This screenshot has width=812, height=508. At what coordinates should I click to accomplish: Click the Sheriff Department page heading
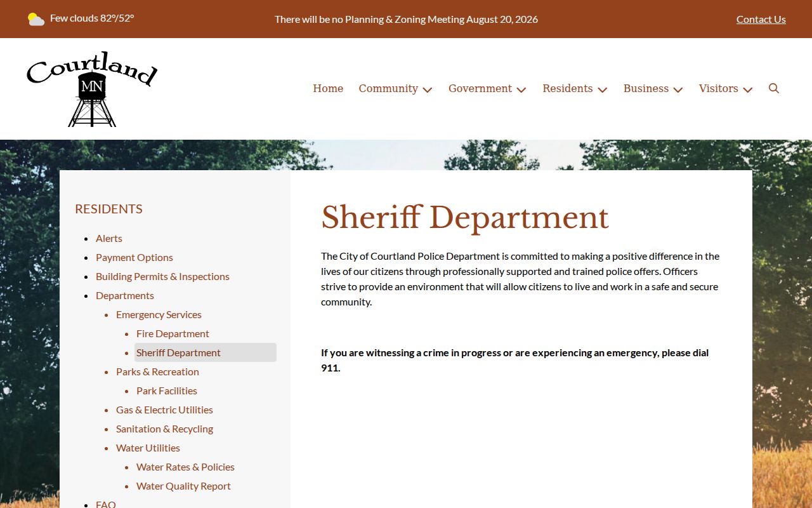465,218
